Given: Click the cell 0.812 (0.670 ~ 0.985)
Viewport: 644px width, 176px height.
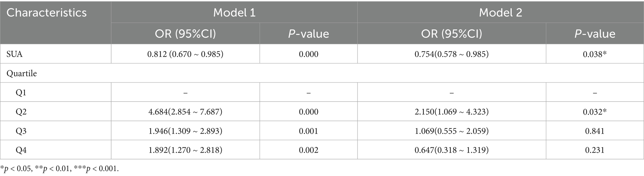Looking at the screenshot, I should [185, 54].
